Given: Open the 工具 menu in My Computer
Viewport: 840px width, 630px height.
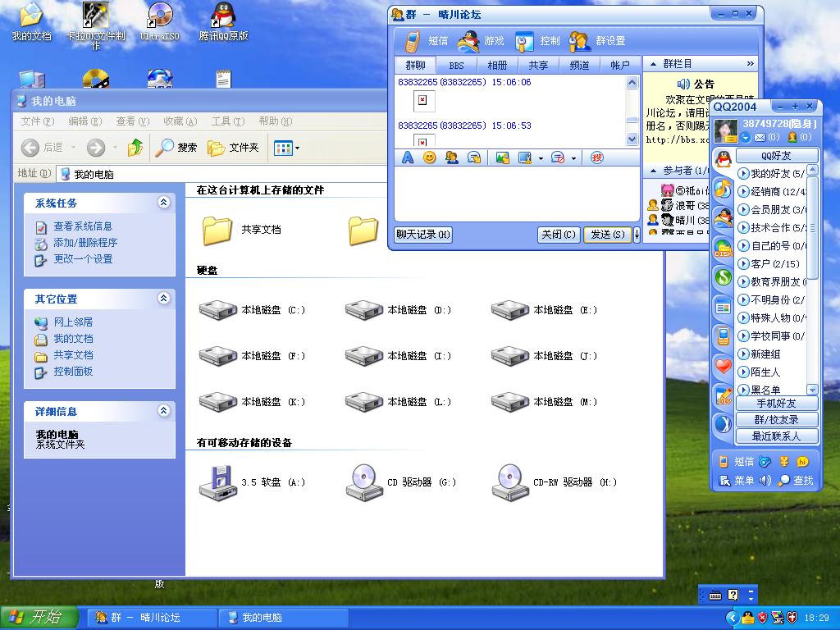Looking at the screenshot, I should pos(228,121).
